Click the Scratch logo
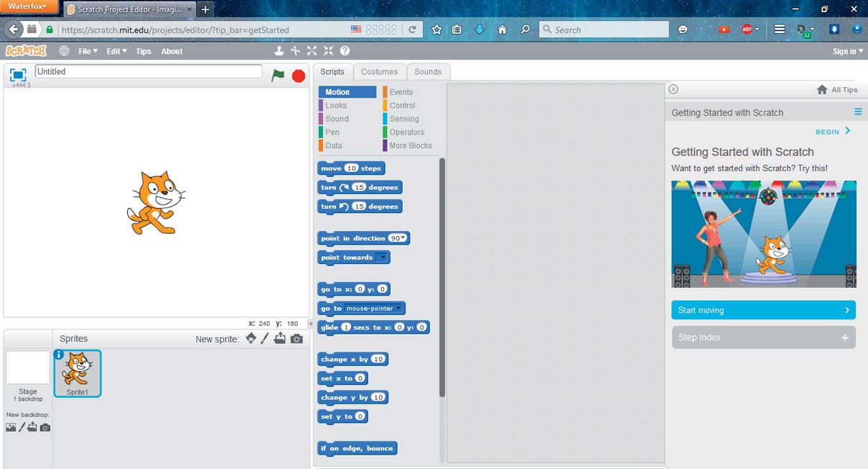 tap(26, 51)
